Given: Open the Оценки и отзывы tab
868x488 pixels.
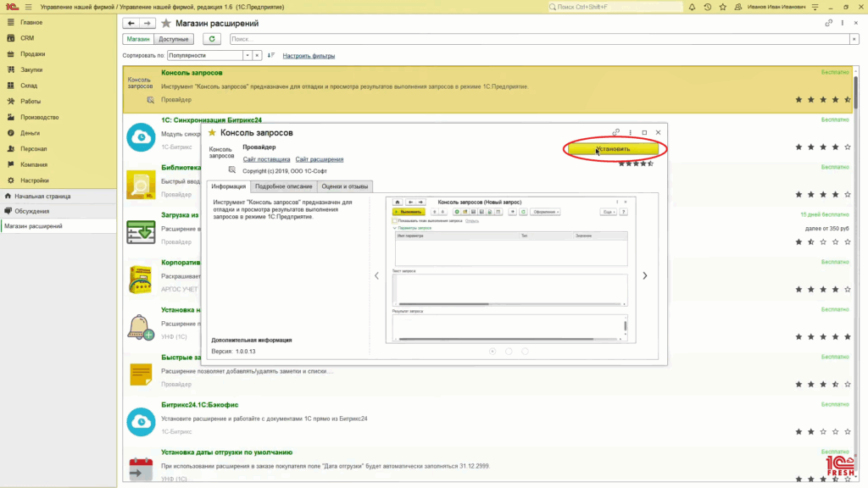Looking at the screenshot, I should point(345,186).
